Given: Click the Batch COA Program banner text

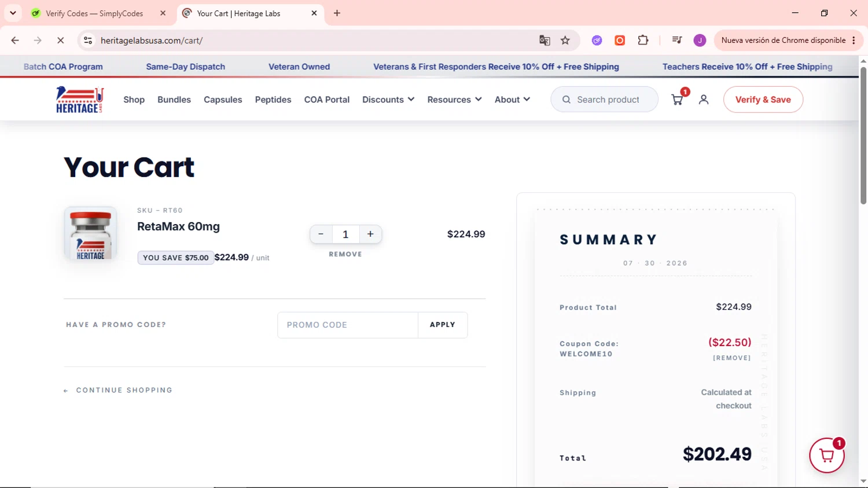Looking at the screenshot, I should [63, 67].
